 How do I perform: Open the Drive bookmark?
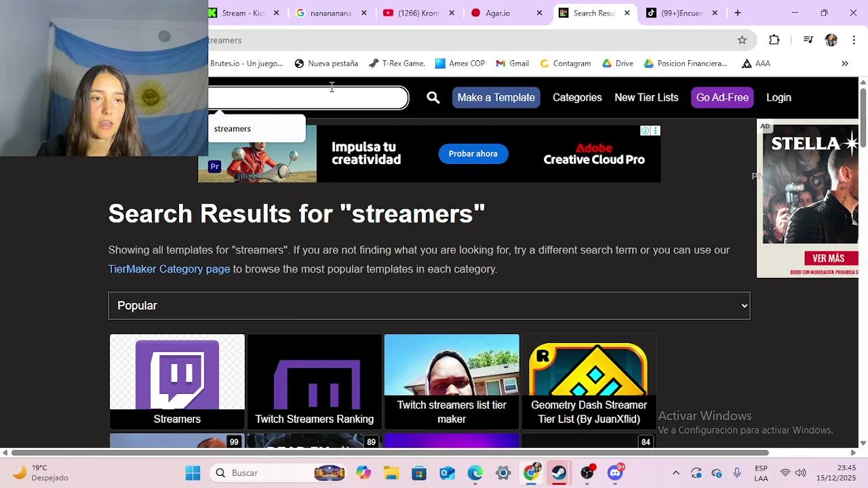coord(617,64)
